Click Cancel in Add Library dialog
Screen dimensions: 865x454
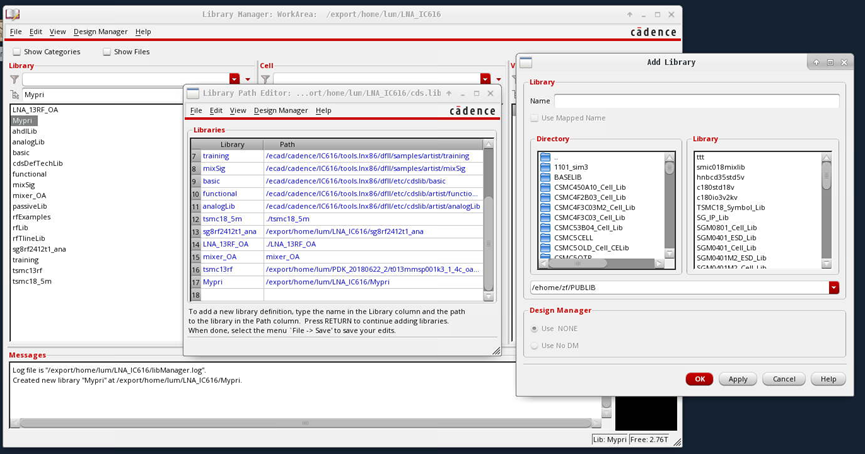784,379
